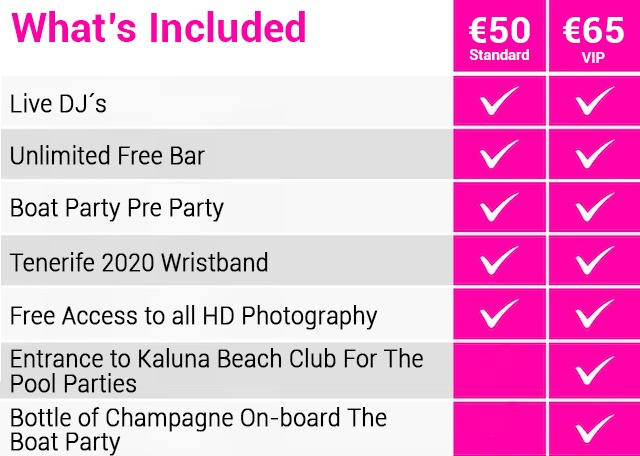The height and width of the screenshot is (456, 640).
Task: Click the Tenerife 2020 Wristband row label
Action: pyautogui.click(x=139, y=262)
